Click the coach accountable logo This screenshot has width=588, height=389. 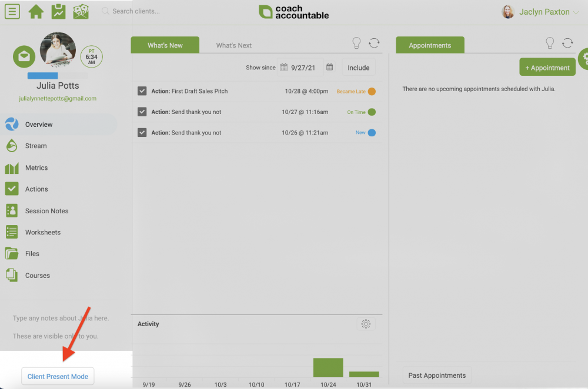click(293, 12)
